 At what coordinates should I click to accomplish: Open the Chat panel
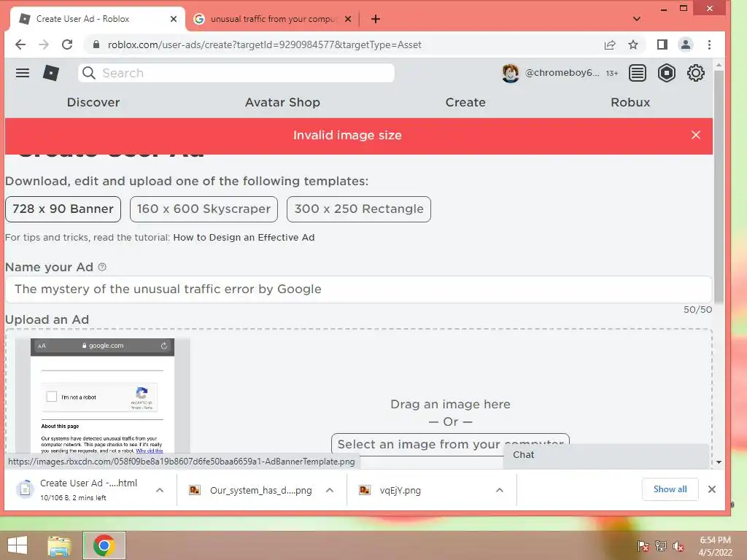coord(606,455)
